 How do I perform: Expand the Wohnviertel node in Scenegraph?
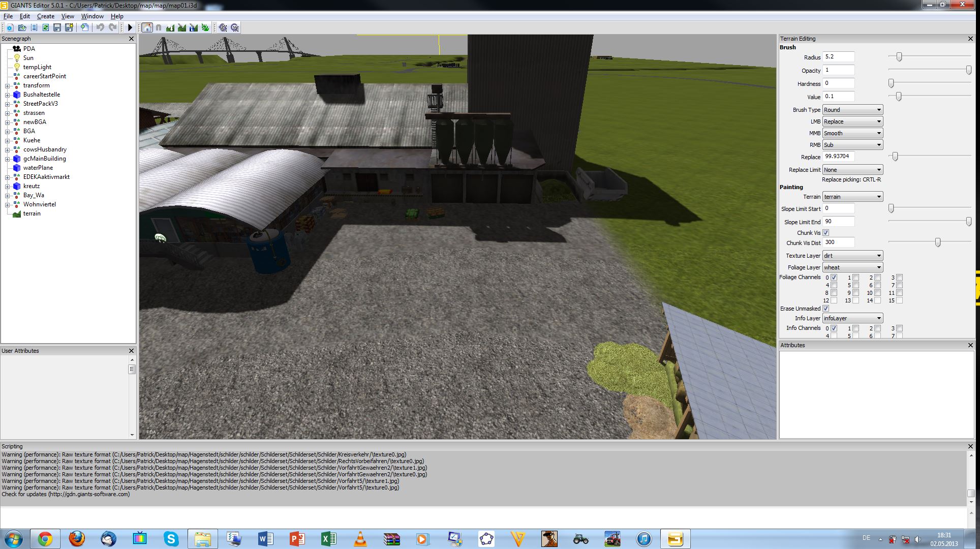(x=8, y=204)
